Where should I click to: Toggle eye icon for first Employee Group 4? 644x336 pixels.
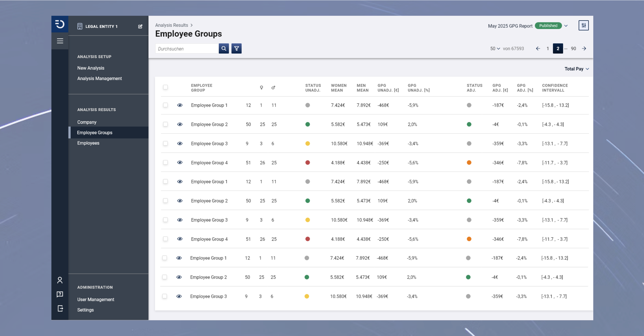(180, 162)
